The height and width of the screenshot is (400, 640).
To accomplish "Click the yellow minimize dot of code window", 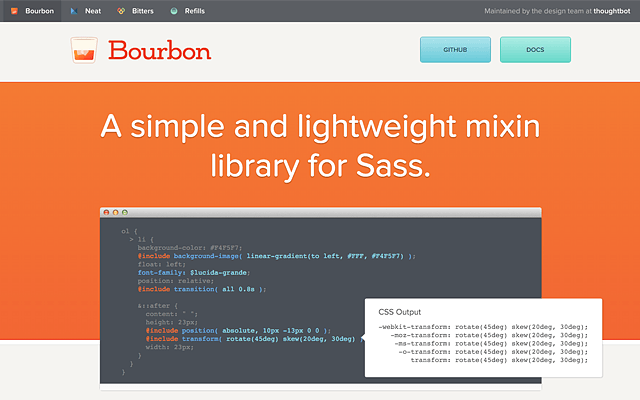I will [116, 212].
